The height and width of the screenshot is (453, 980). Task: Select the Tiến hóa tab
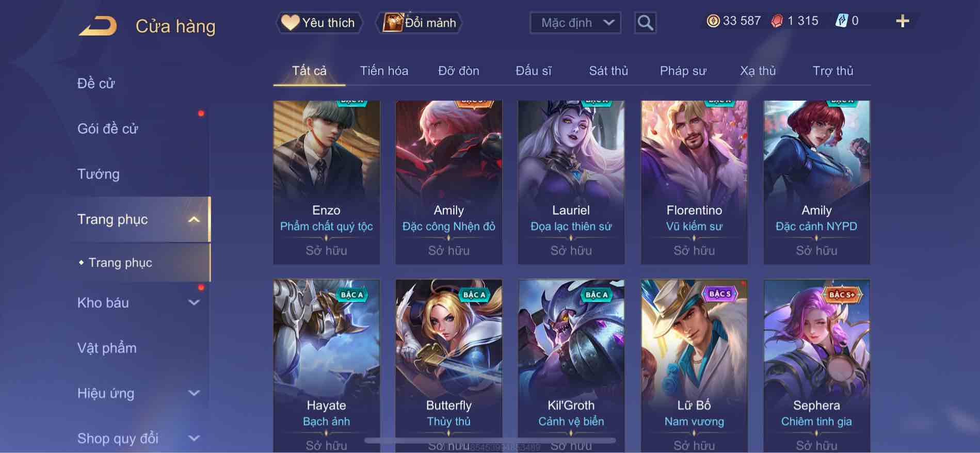pos(384,71)
